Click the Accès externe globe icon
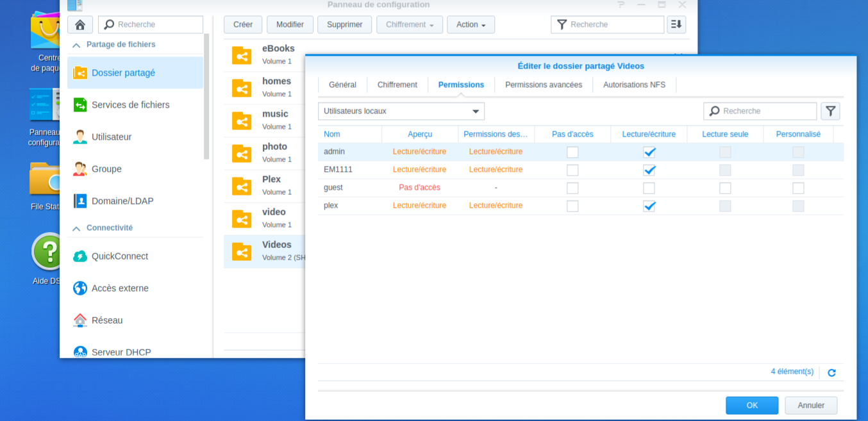 pyautogui.click(x=80, y=288)
